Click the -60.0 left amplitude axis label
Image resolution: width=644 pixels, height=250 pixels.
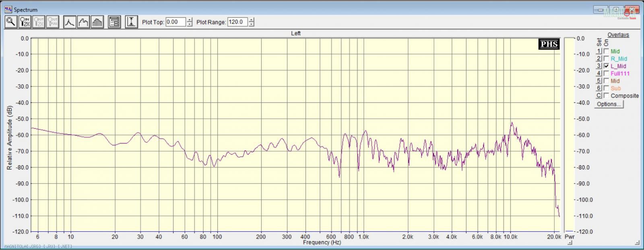[23, 135]
